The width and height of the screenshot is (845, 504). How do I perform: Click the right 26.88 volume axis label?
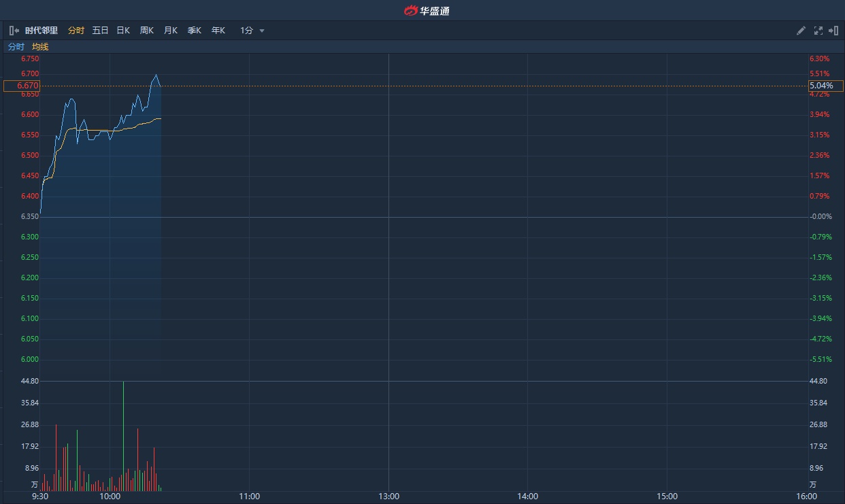click(x=818, y=424)
